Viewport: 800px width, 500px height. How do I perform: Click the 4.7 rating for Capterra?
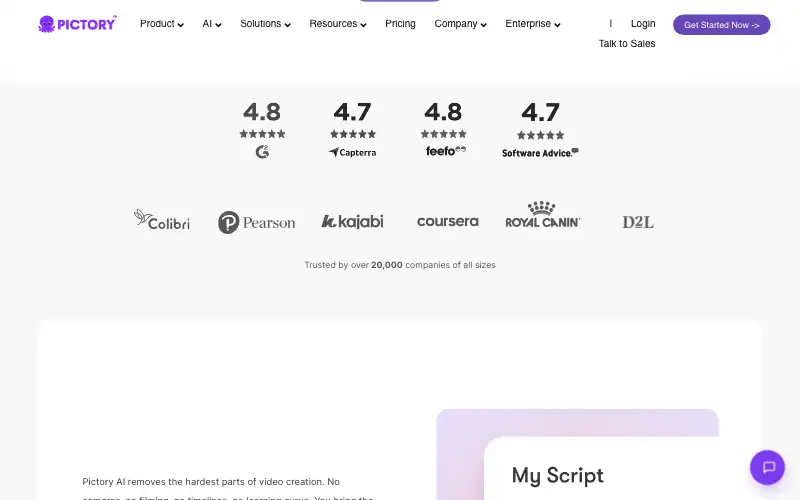coord(353,112)
